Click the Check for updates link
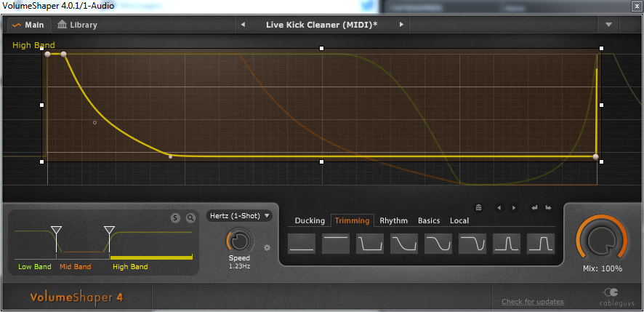The height and width of the screenshot is (312, 644). pyautogui.click(x=532, y=302)
